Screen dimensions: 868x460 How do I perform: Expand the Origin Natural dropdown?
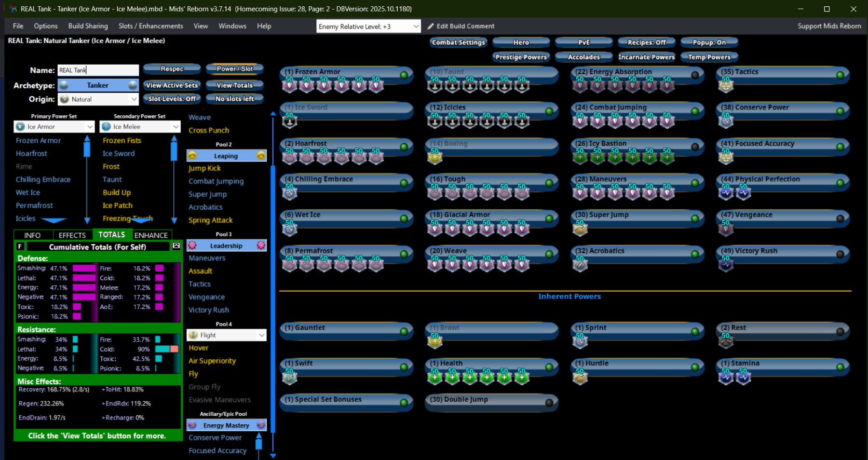[x=134, y=99]
